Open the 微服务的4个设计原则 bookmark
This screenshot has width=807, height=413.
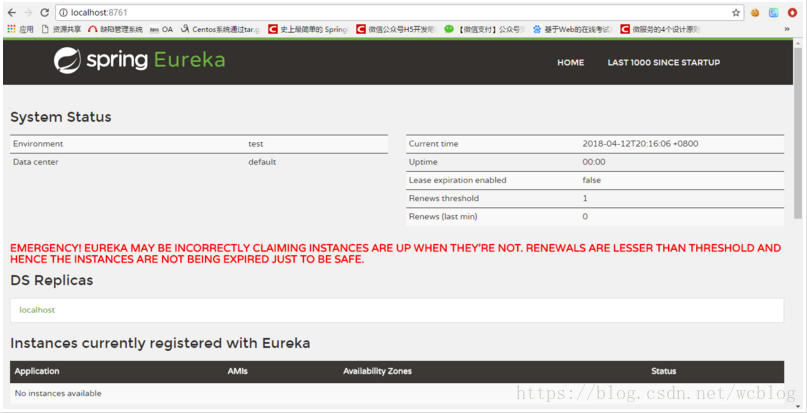(660, 29)
